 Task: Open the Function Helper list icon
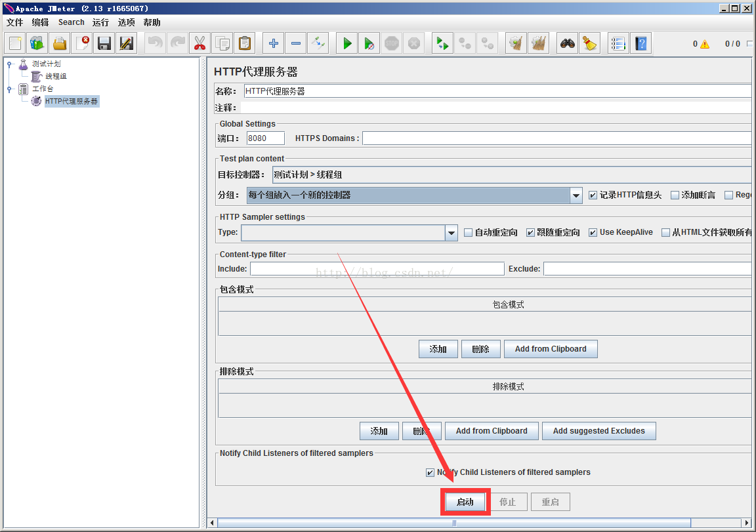[x=619, y=43]
